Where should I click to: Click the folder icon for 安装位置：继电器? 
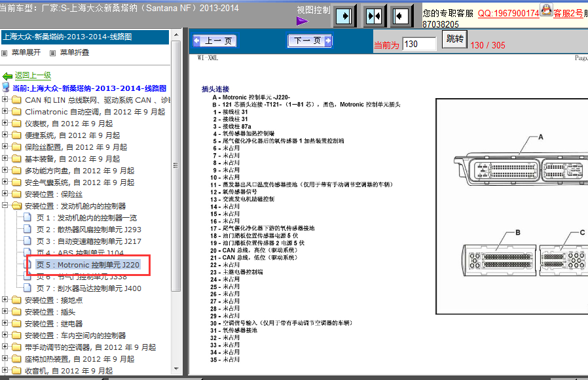click(x=16, y=323)
